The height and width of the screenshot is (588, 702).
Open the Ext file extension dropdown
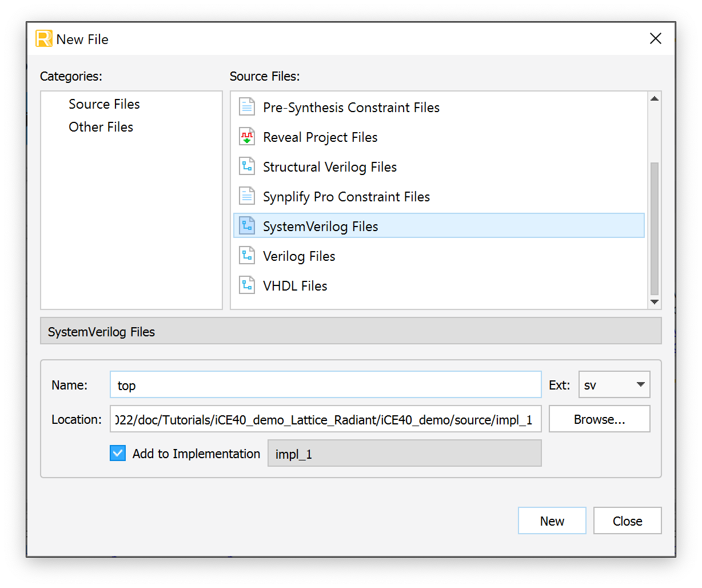615,384
